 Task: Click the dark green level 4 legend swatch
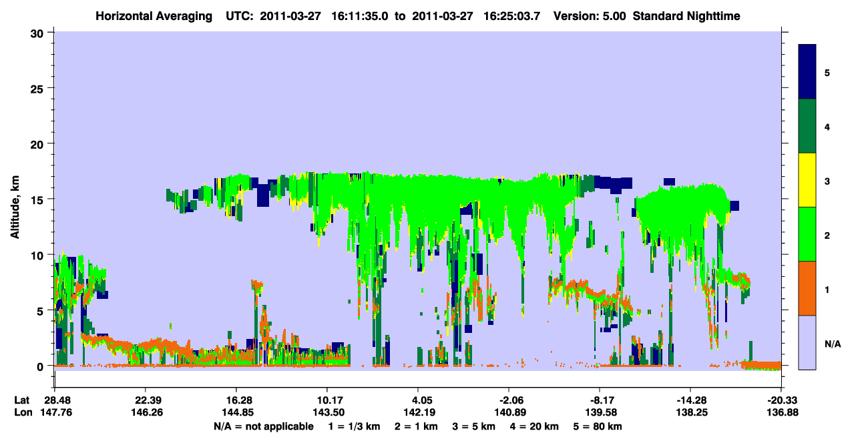(807, 126)
